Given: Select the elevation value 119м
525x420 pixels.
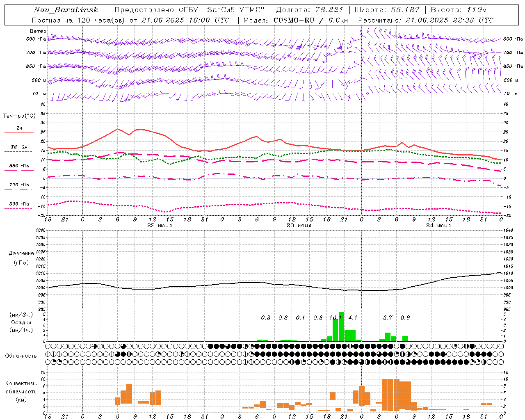Looking at the screenshot, I should pyautogui.click(x=476, y=10).
